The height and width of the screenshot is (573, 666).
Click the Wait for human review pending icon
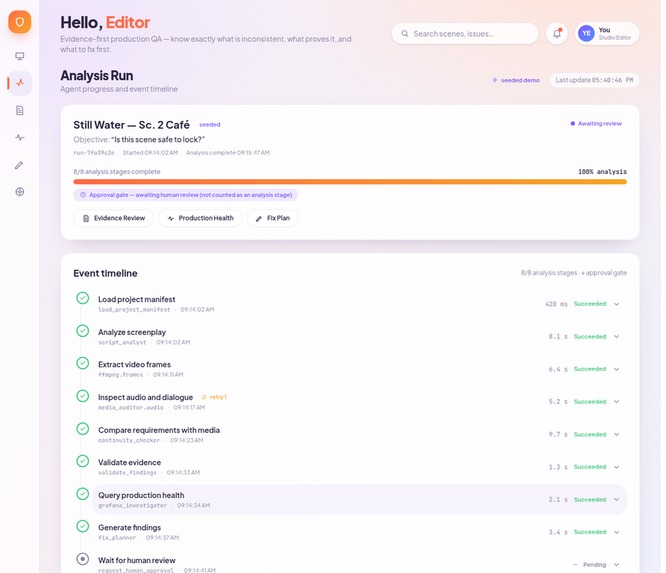83,559
